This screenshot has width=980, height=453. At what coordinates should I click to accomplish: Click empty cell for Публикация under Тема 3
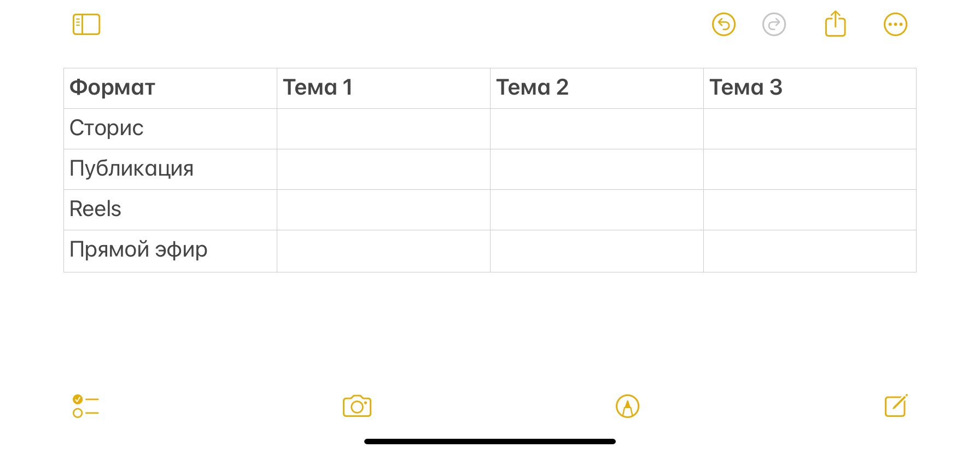click(x=809, y=169)
